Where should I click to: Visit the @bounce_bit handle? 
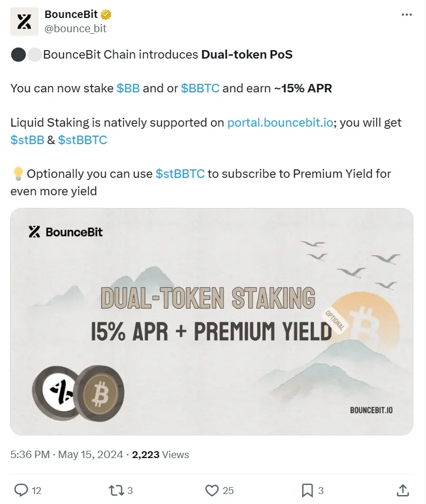[x=77, y=28]
